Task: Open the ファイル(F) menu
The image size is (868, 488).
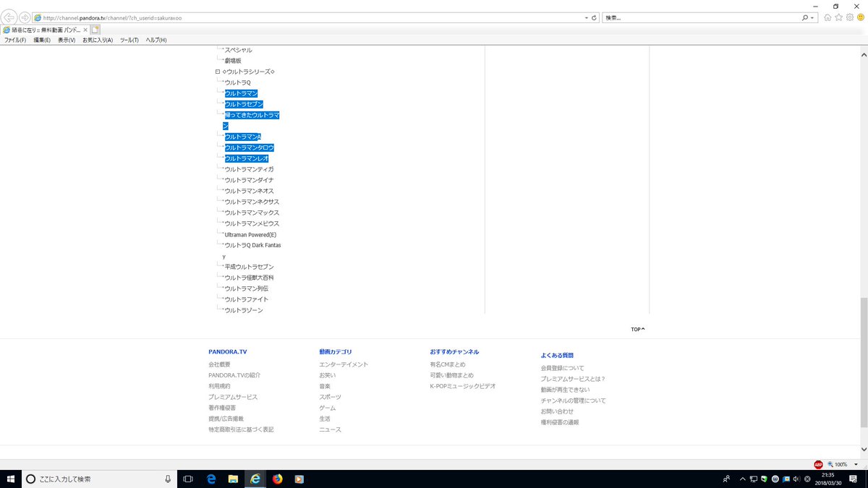Action: [15, 40]
